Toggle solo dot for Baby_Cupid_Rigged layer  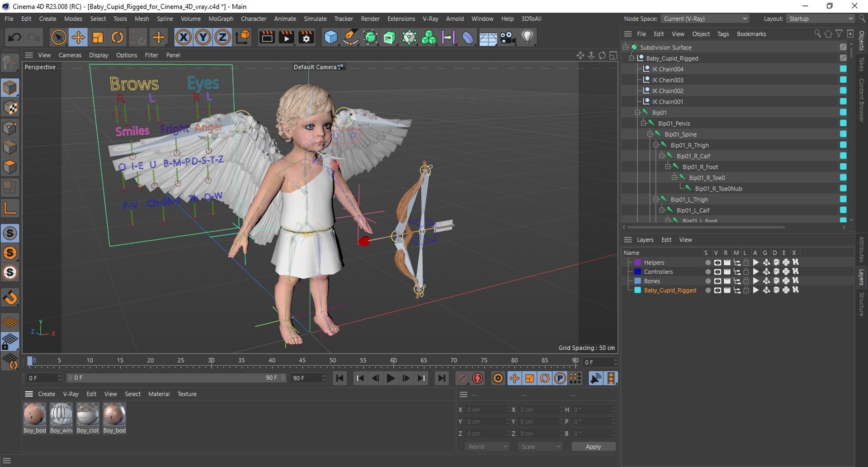[708, 291]
